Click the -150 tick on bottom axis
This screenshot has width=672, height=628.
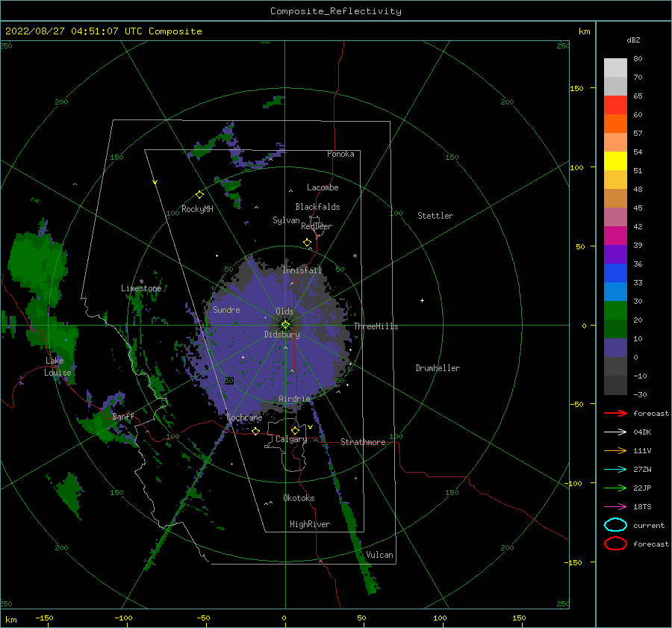point(44,618)
